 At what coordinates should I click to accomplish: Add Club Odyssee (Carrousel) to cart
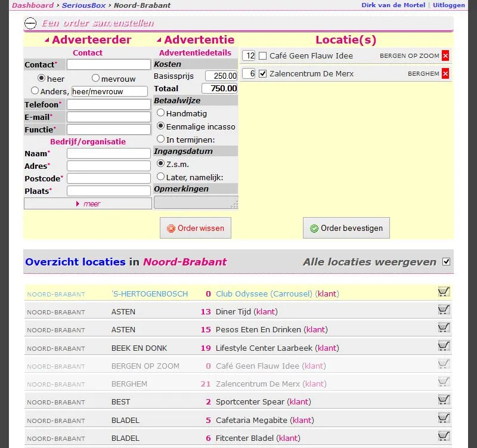point(444,292)
